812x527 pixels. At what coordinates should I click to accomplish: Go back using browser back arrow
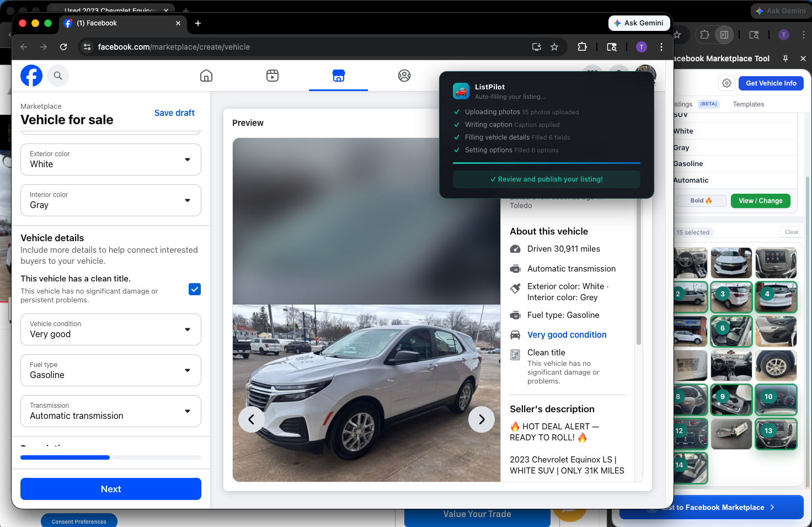click(24, 47)
